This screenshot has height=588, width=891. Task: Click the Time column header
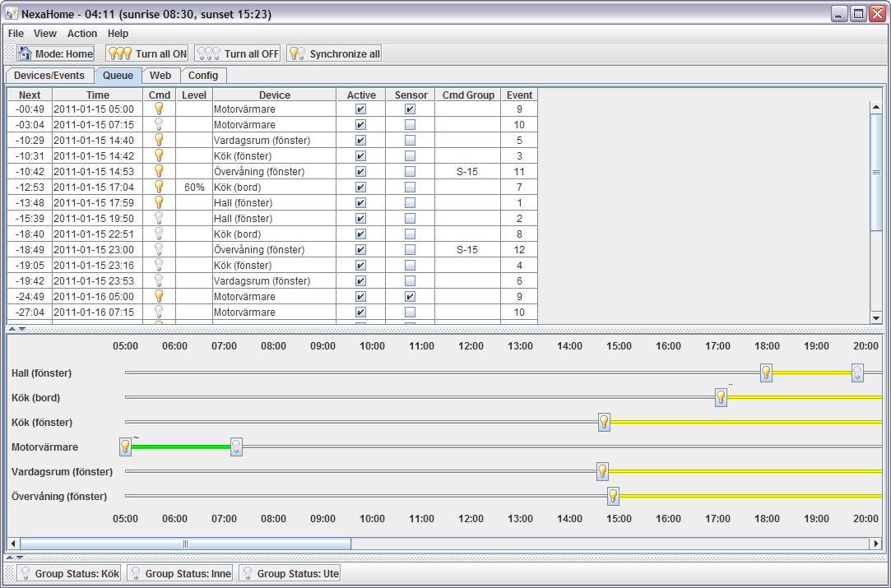click(98, 95)
